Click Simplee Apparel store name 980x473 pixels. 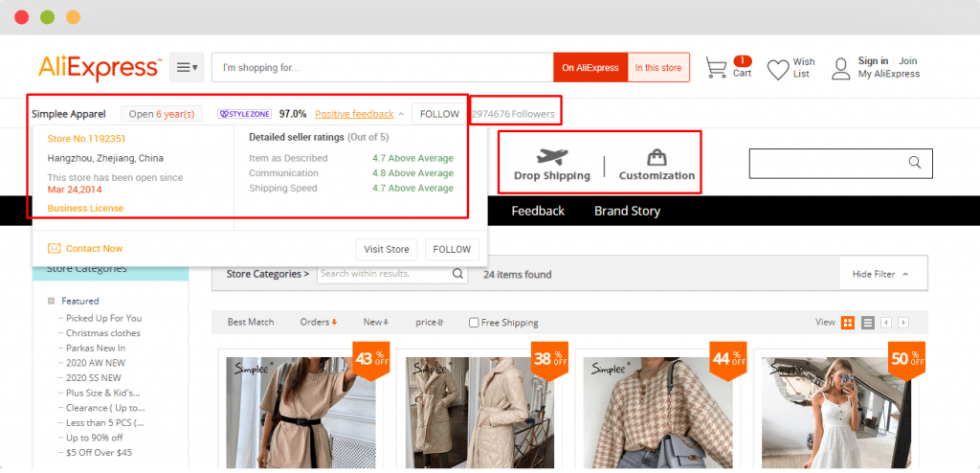pyautogui.click(x=69, y=114)
